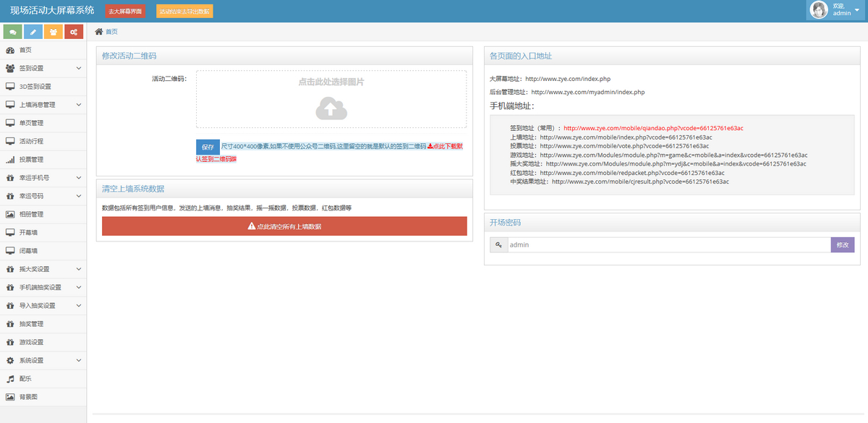Open 相册管理 in the sidebar
The width and height of the screenshot is (868, 423).
click(31, 214)
